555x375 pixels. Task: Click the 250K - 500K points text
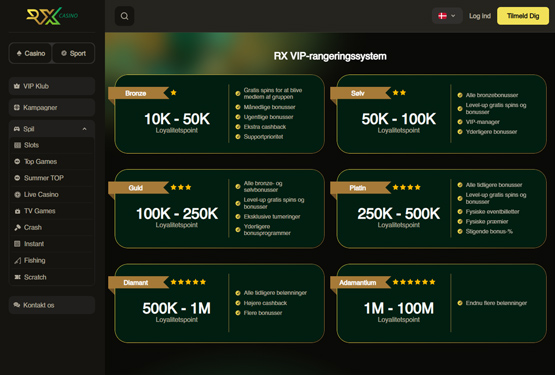pyautogui.click(x=399, y=214)
